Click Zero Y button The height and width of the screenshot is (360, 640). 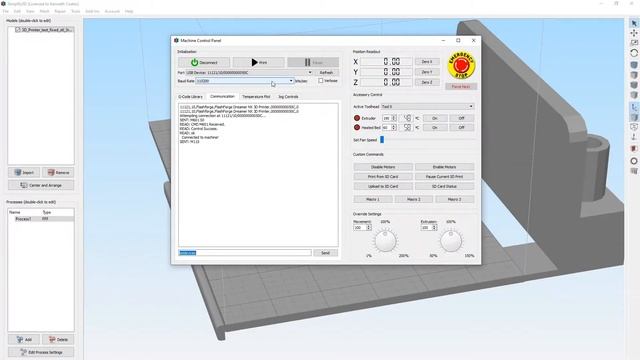[427, 72]
